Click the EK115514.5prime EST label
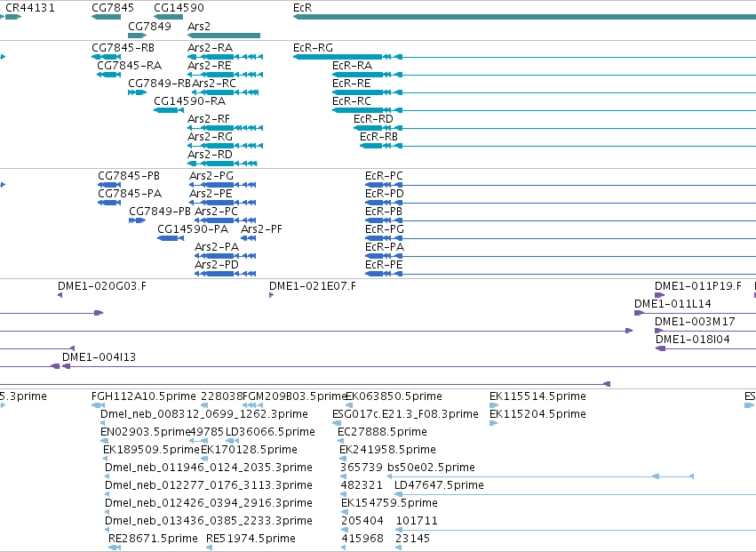This screenshot has height=552, width=756. (537, 397)
